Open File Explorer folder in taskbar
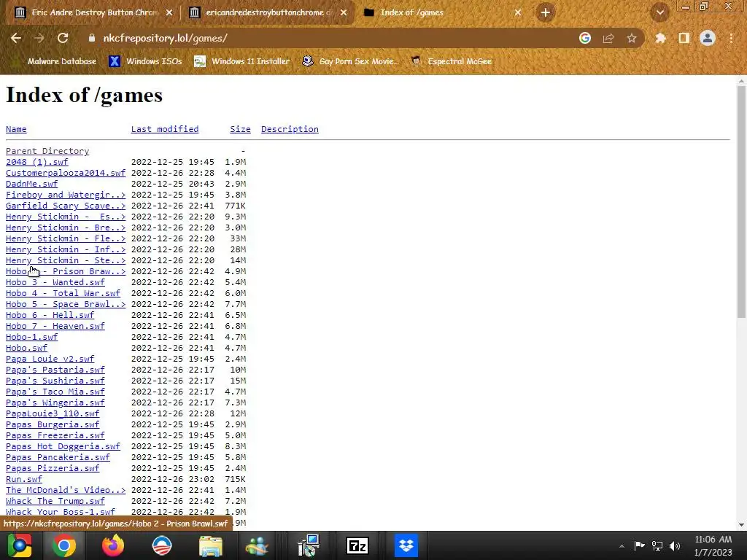 [x=210, y=545]
